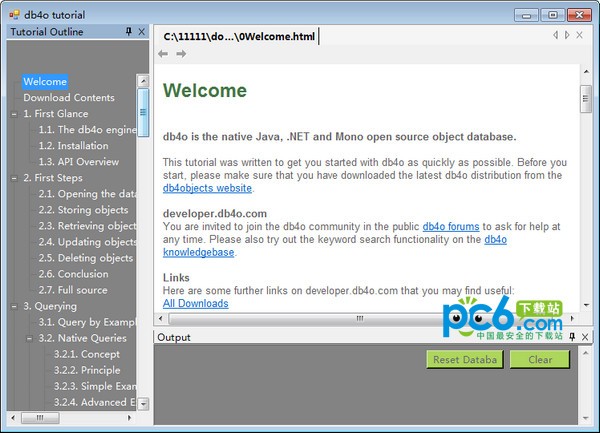Open 1.1. The db4o engine

(87, 130)
